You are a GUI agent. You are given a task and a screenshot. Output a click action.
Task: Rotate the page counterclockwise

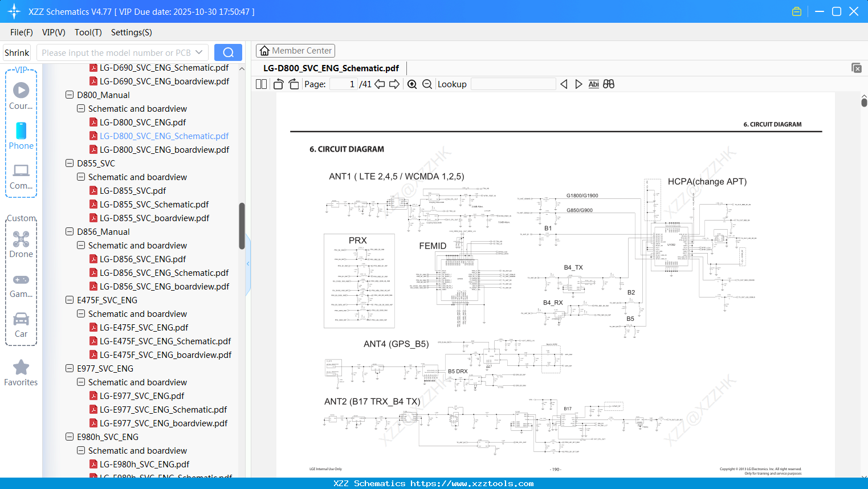coord(278,84)
